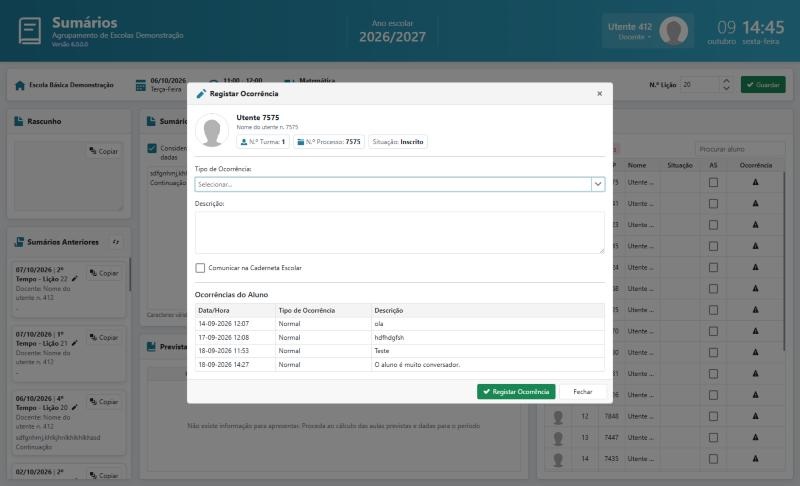
Task: Click the Sumários Anteriores panel icon
Action: 19,242
